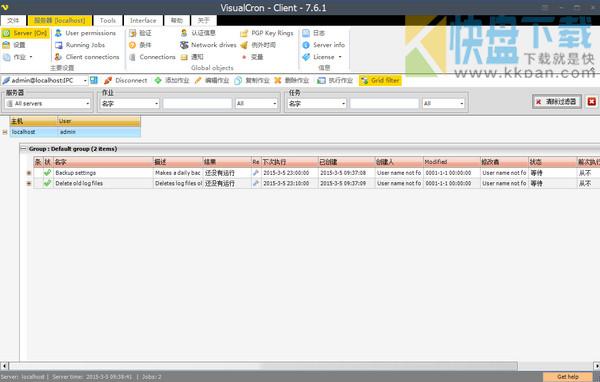Collapse the Default group section

[x=24, y=149]
